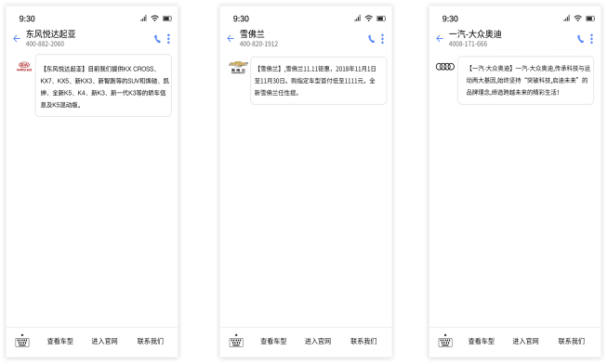Screen dimensions: 607x364
Task: Open 查看车型 menu in 一汽-大众奥迪 chat
Action: 482,341
